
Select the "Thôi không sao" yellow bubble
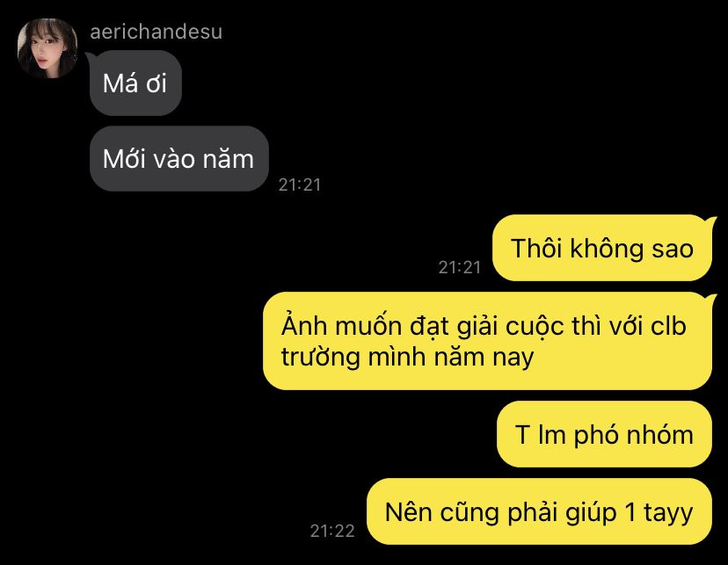click(x=602, y=248)
